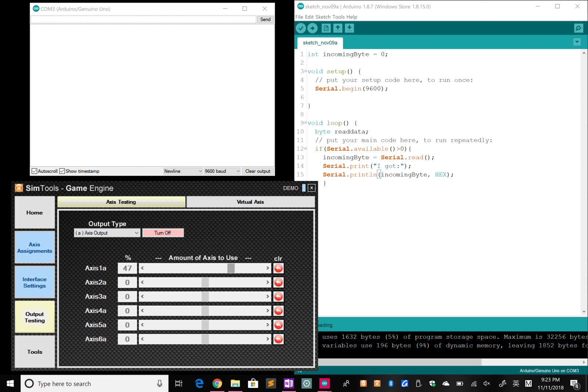Click the Arduino console horizontal scrollbar
Viewport: 588px width, 392px height.
click(399, 362)
